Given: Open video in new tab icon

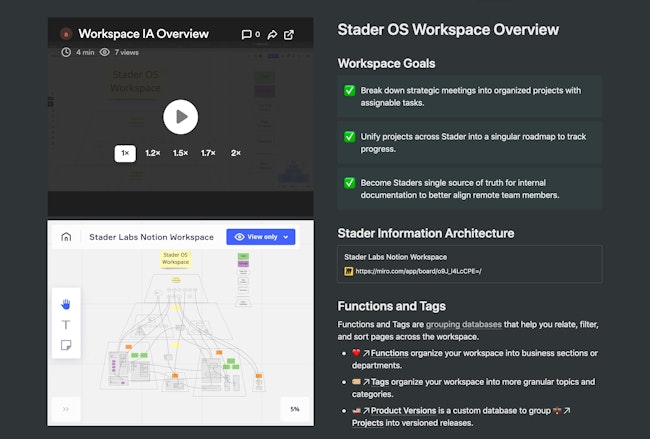Looking at the screenshot, I should coord(289,34).
